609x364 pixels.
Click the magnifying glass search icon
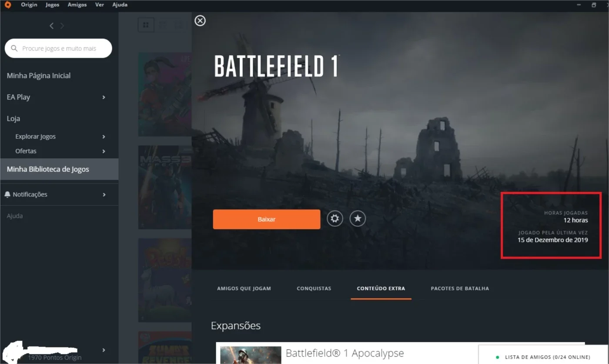[x=14, y=48]
